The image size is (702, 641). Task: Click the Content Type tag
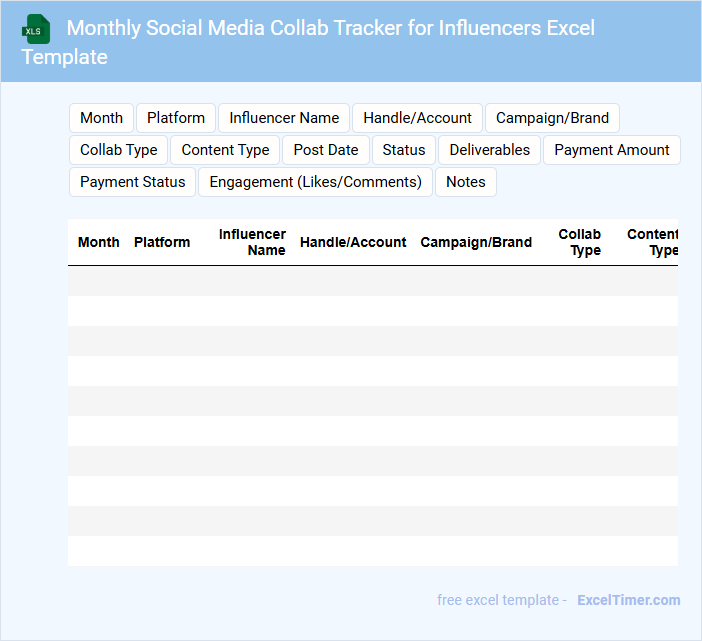pos(225,150)
